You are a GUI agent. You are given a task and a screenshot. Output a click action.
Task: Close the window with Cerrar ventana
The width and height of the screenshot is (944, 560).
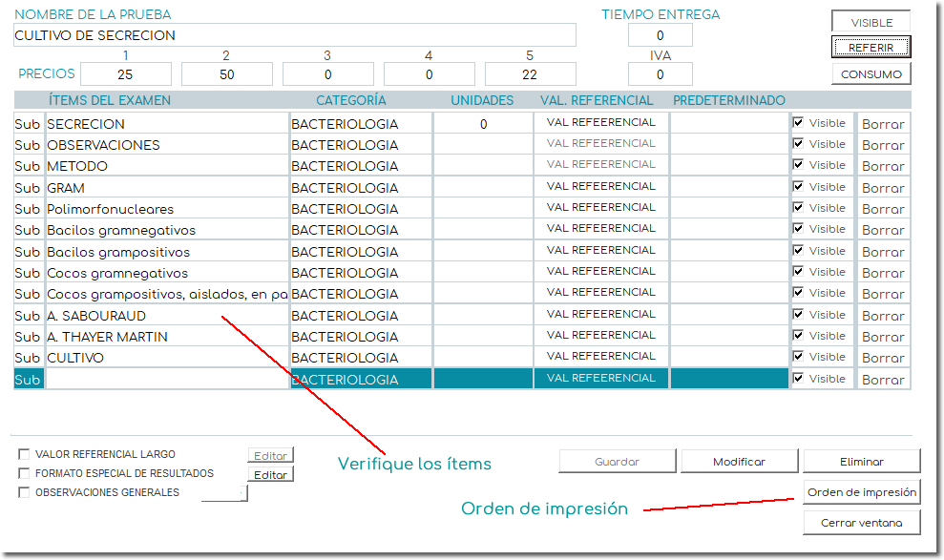(x=861, y=523)
